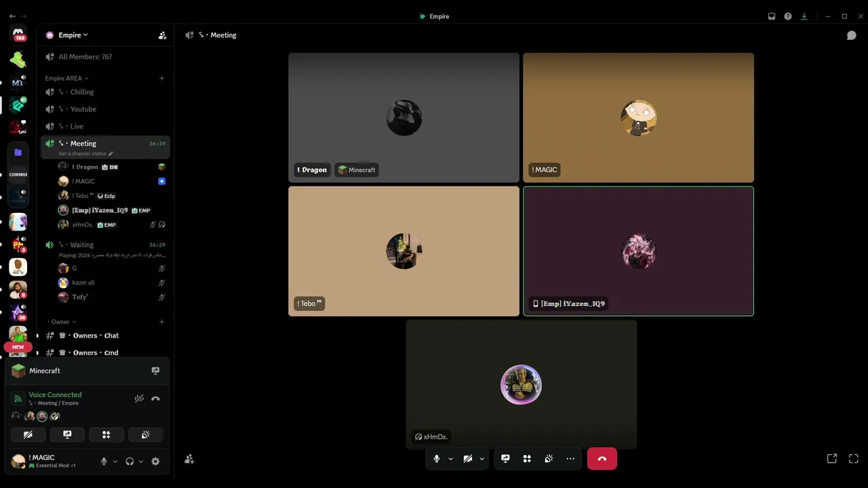The image size is (868, 488).
Task: Create channel in the Empire AREA category
Action: click(161, 79)
